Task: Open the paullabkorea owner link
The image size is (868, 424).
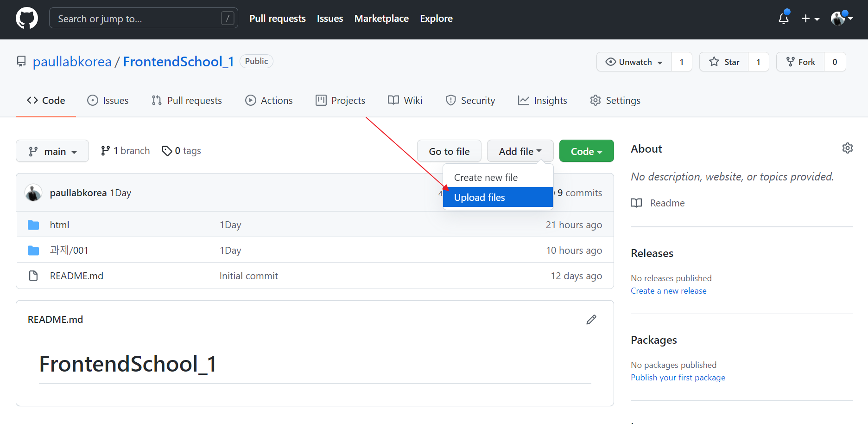Action: point(72,62)
